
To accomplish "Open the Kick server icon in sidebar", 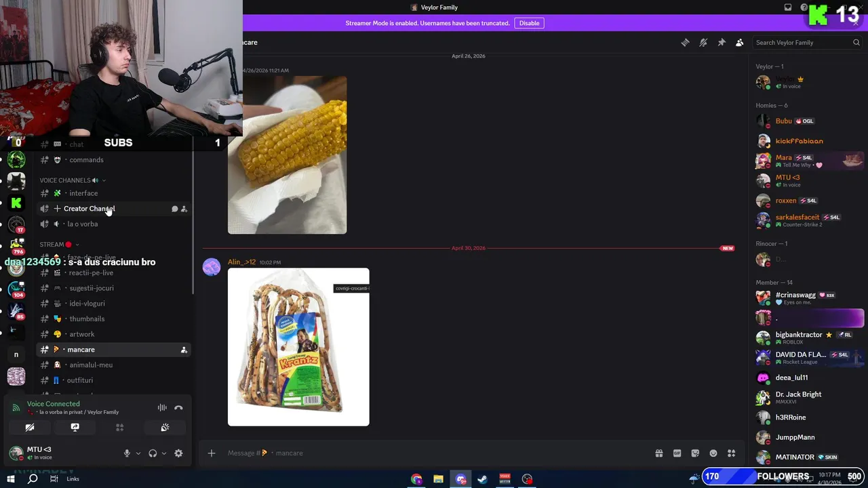I will click(x=16, y=203).
